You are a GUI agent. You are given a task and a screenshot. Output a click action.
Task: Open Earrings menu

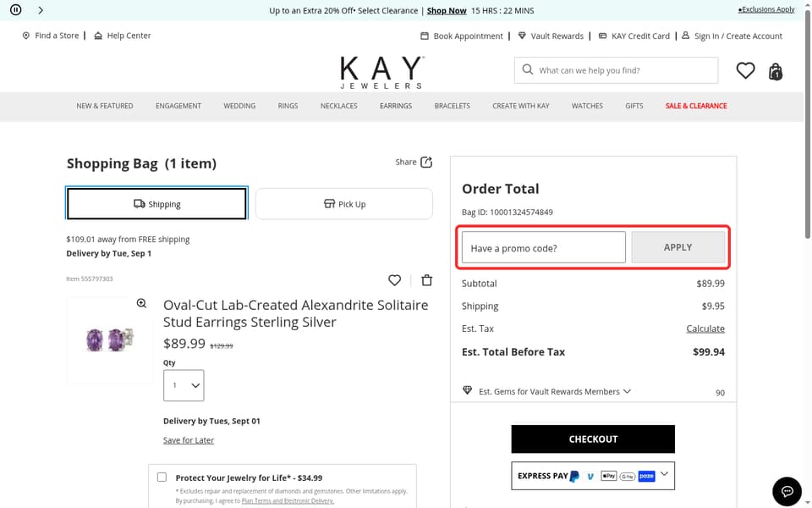coord(396,106)
